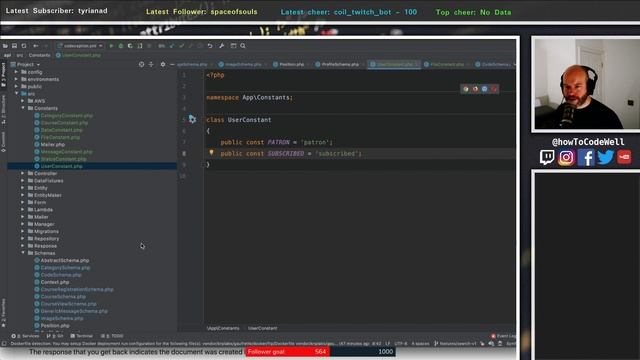Open the run configuration dropdown
Viewport: 640px width, 360px height.
[x=80, y=46]
